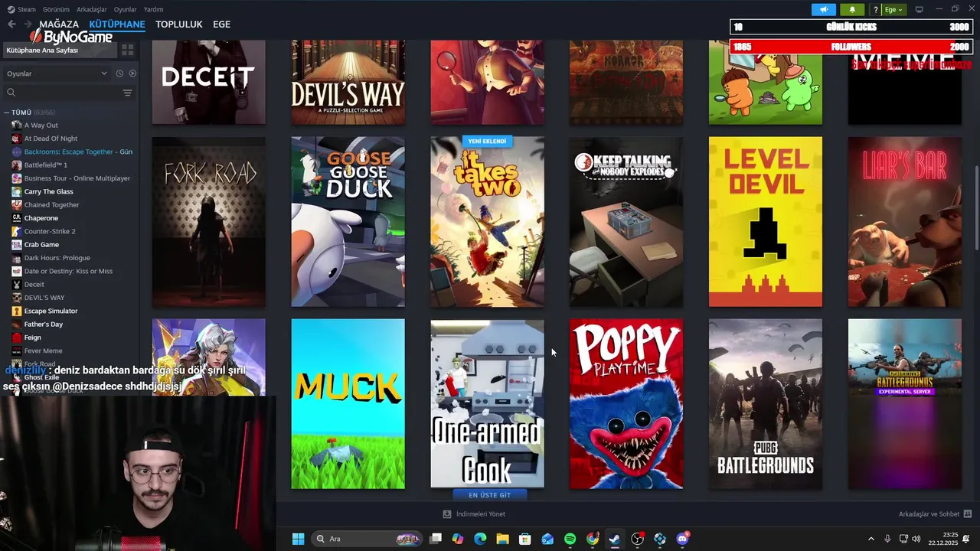Screen dimensions: 980x551
Task: Open the Oyunlar menu in the menu bar
Action: 126,9
